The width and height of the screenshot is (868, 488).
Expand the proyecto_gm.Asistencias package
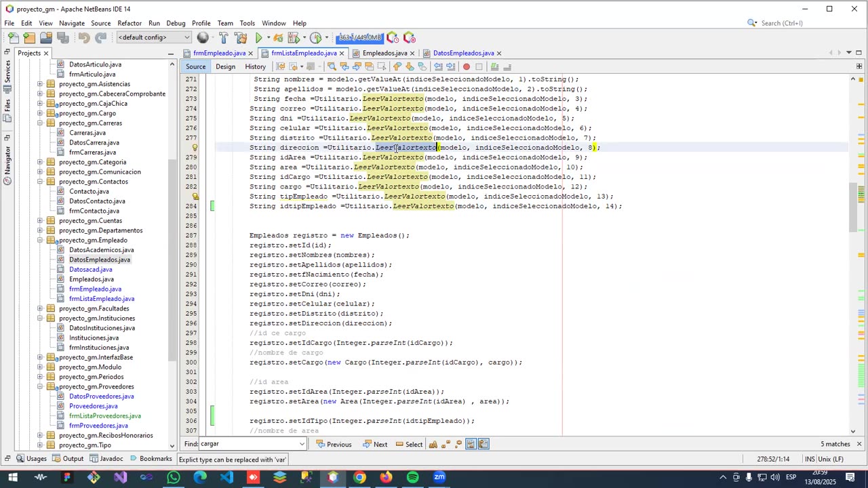40,84
